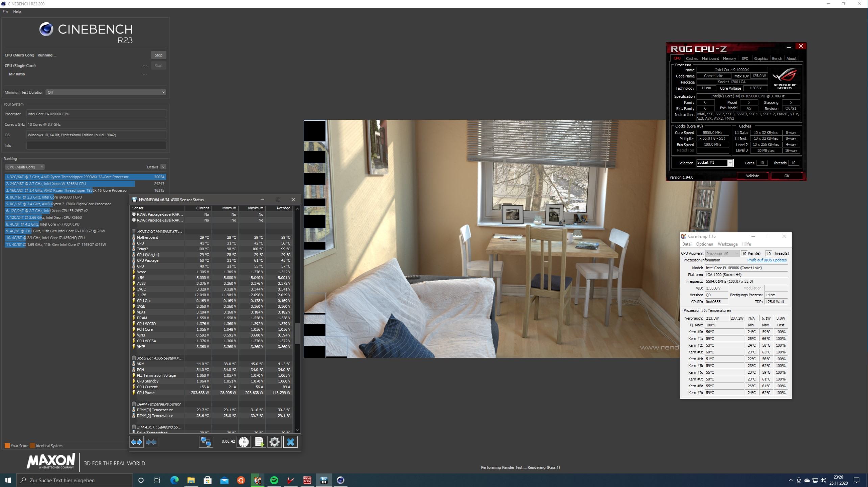Open Microsoft Edge from taskbar
This screenshot has width=868, height=487.
(174, 480)
